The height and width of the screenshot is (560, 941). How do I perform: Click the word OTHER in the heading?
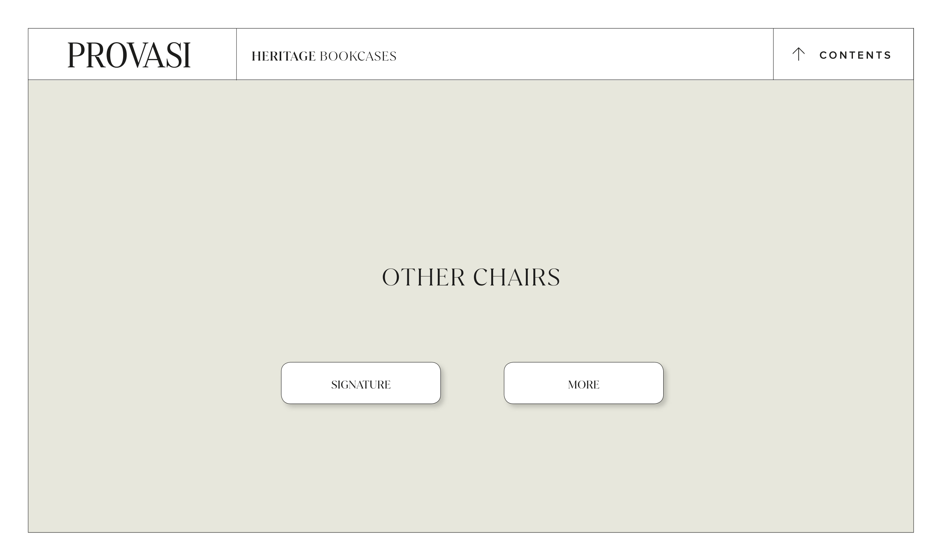[423, 277]
